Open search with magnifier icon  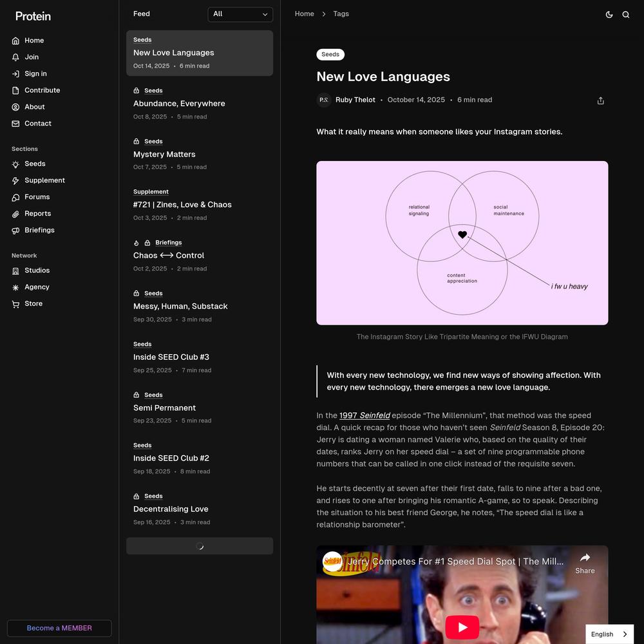click(625, 14)
